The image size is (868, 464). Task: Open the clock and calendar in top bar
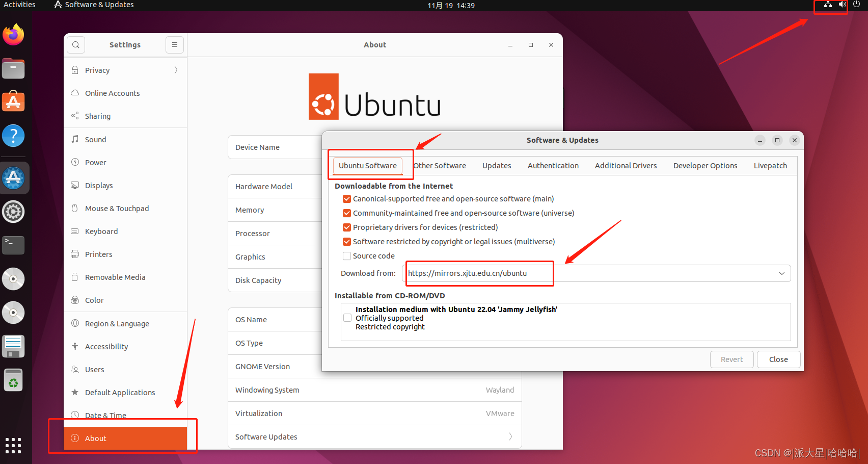(451, 5)
